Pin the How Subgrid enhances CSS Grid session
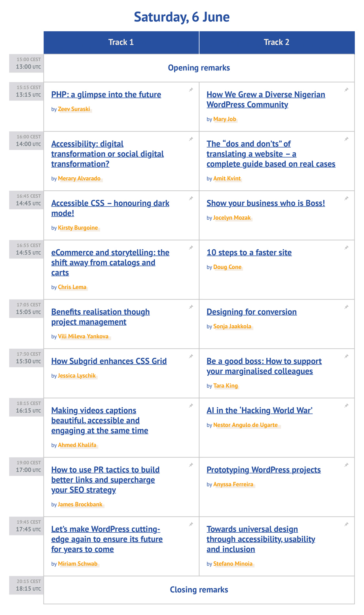This screenshot has height=615, width=364. point(191,356)
